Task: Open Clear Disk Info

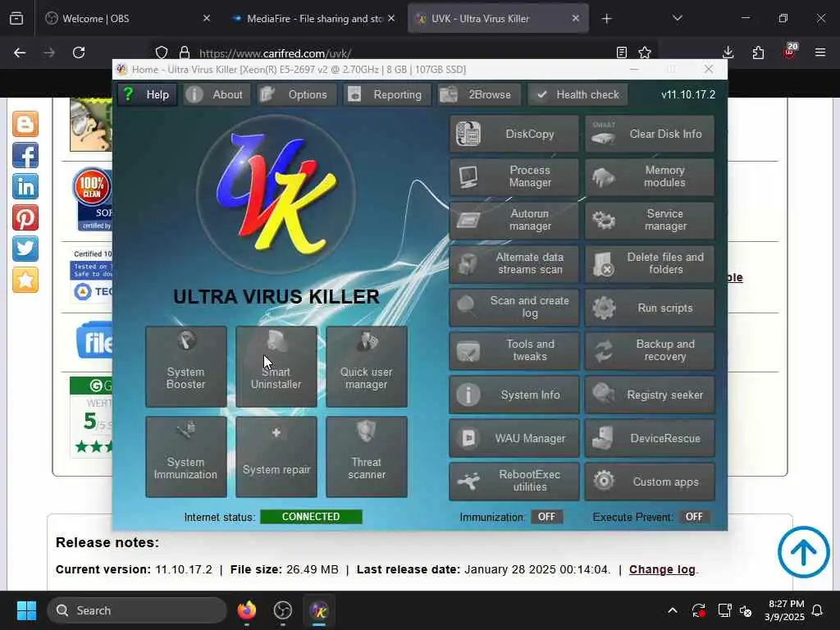Action: 650,134
